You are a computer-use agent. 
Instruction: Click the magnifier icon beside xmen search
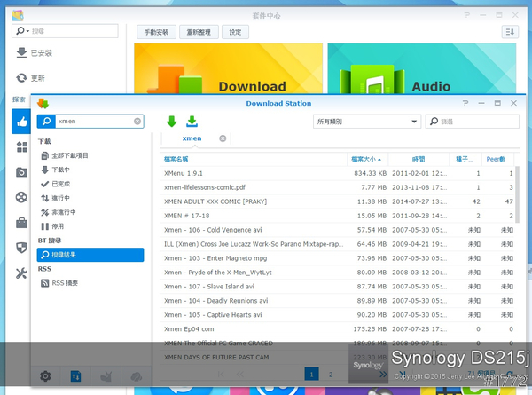click(45, 121)
